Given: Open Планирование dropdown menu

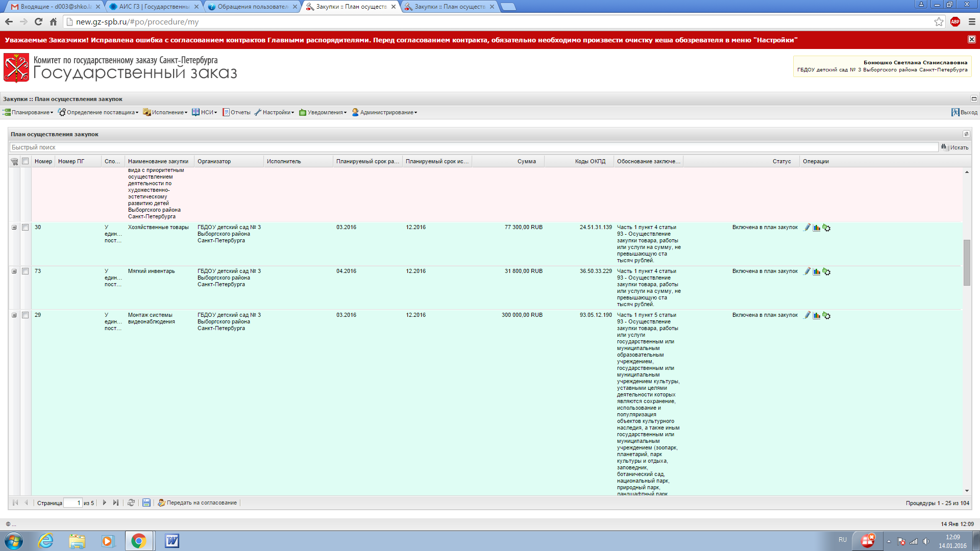Looking at the screenshot, I should click(29, 112).
